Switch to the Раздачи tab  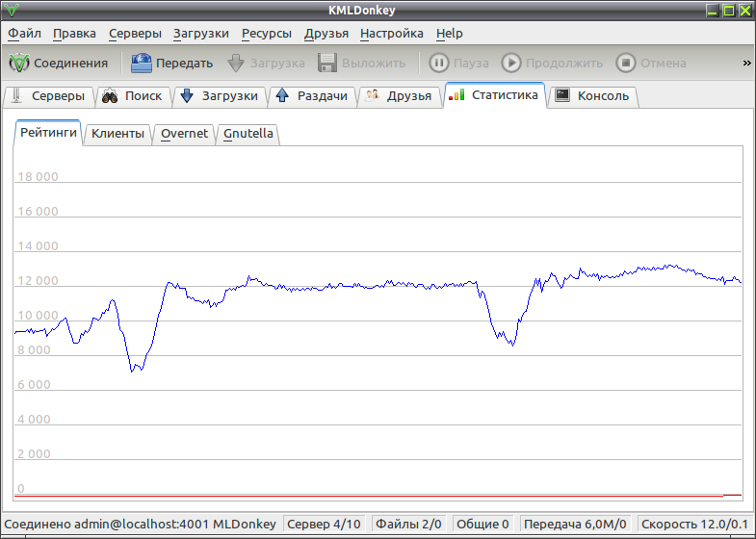pyautogui.click(x=312, y=96)
